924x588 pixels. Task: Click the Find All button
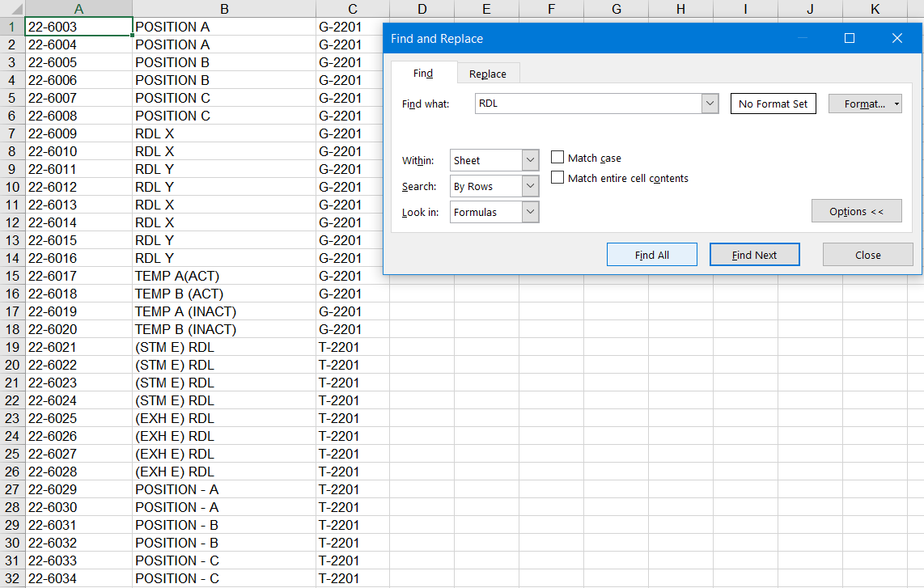tap(652, 255)
